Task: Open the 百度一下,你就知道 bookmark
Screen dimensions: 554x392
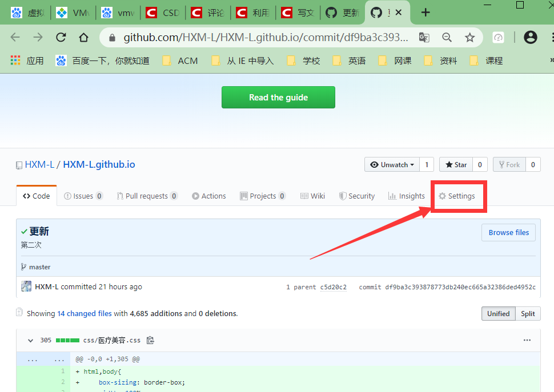Action: 102,60
